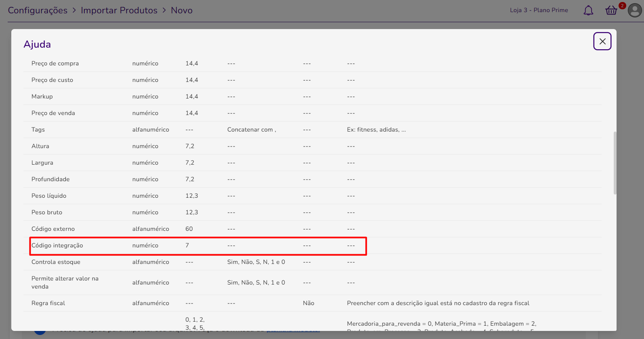Click 'Mercadoria_para_revenda = 0' description text
The image size is (644, 339).
[x=442, y=324]
